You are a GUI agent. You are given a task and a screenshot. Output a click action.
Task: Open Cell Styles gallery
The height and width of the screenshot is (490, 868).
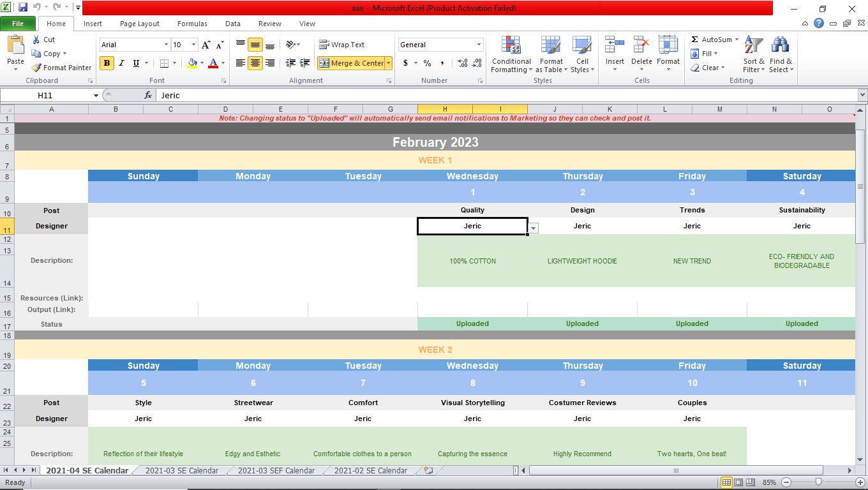[582, 54]
